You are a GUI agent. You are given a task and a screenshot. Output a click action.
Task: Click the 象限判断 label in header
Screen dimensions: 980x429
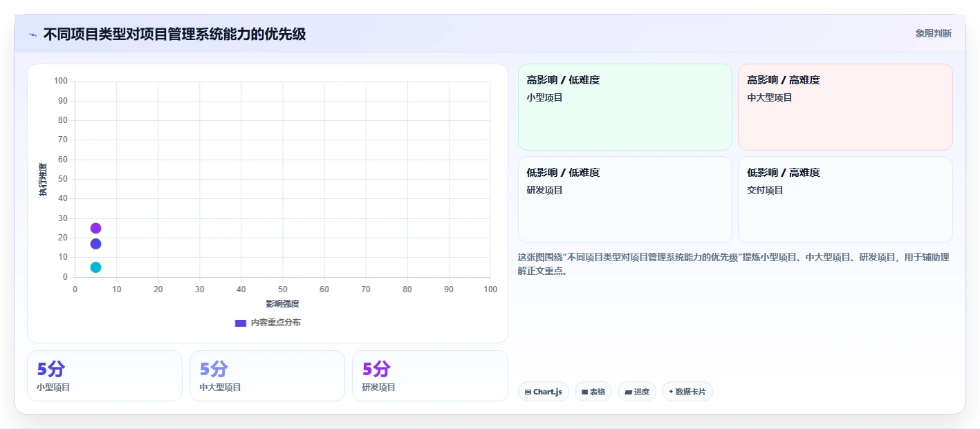point(934,33)
